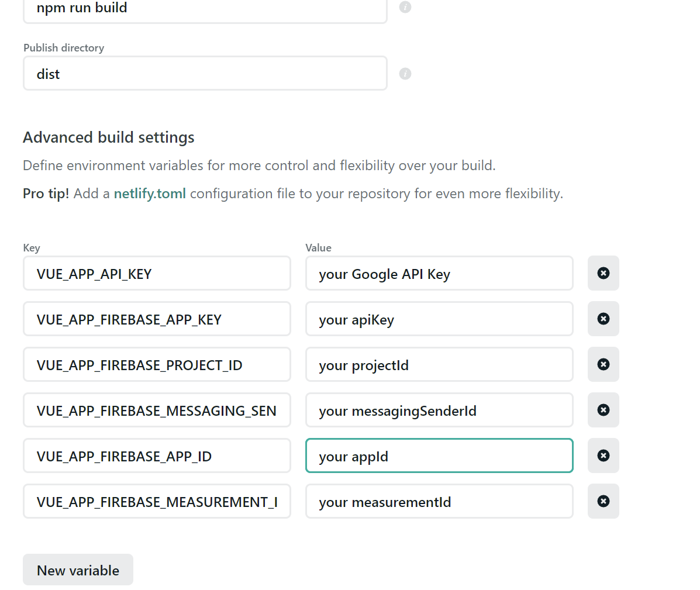Focus the Publish directory field

coord(205,74)
